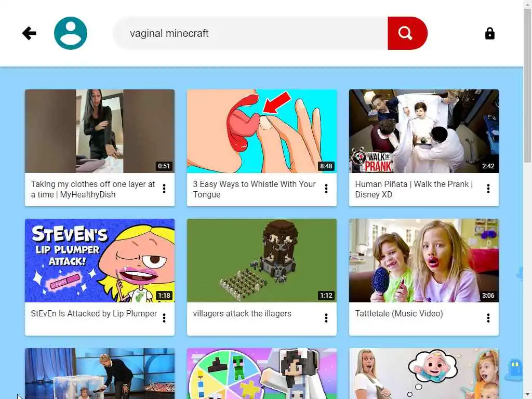Open options menu for Taking my clothes off video
Screen dimensions: 532x399
pos(164,189)
